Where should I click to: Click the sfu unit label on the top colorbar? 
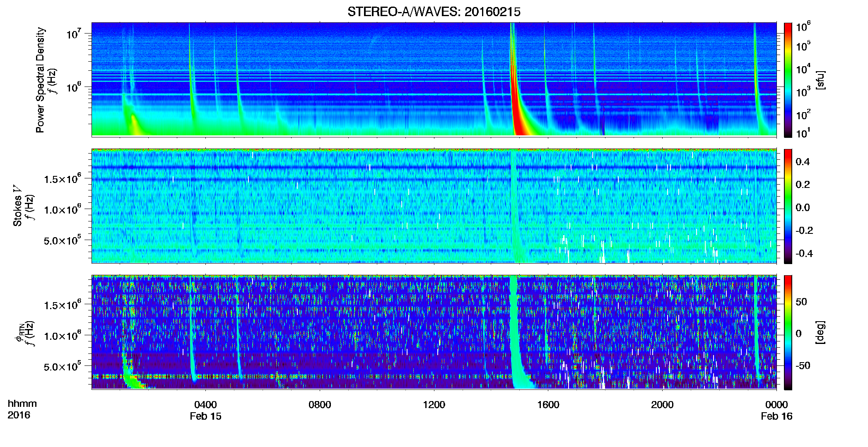click(820, 80)
